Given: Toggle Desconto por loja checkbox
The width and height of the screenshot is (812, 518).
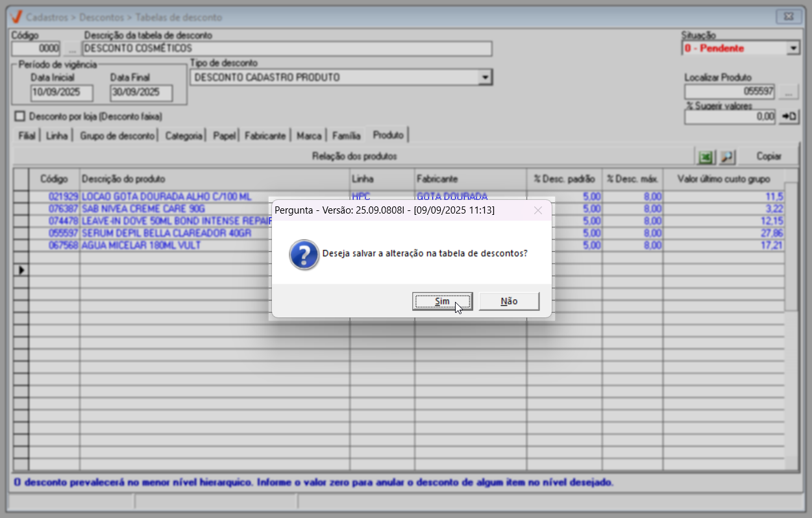Looking at the screenshot, I should (19, 116).
